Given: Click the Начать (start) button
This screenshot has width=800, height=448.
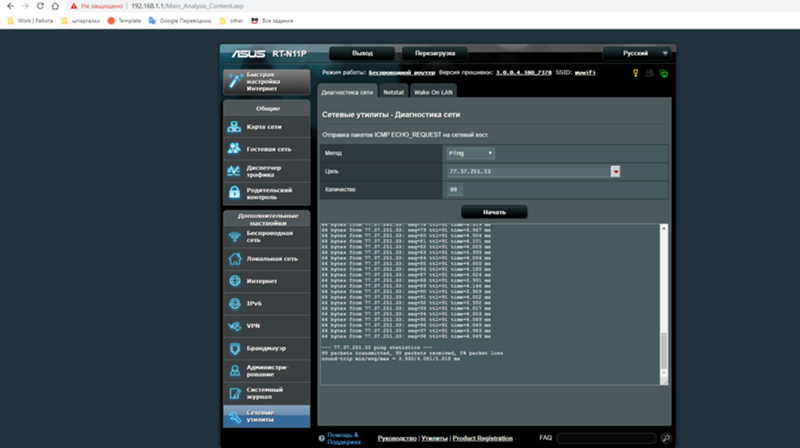Looking at the screenshot, I should tap(494, 212).
